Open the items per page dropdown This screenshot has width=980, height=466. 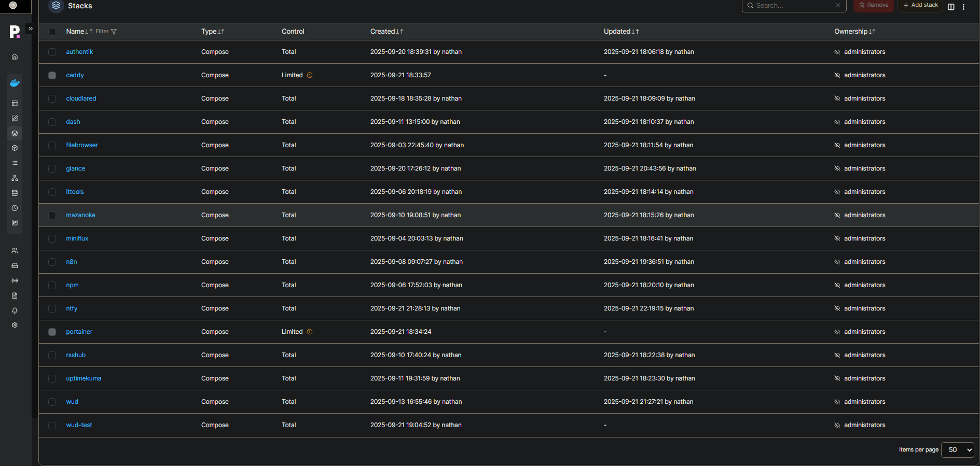957,450
